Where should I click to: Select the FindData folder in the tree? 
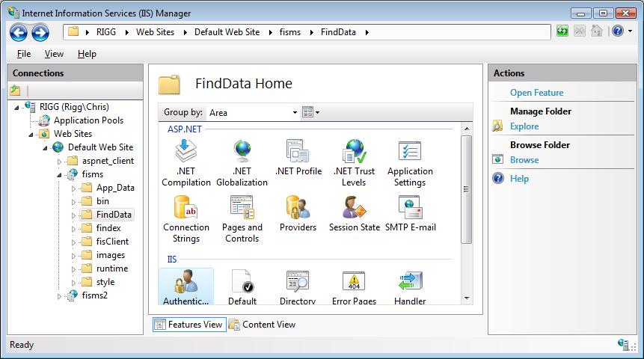(114, 215)
